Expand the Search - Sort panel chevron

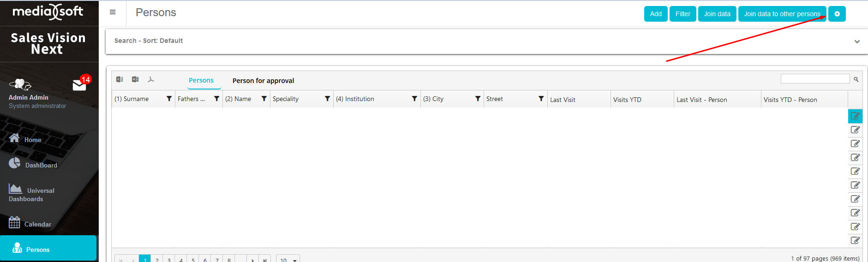[x=857, y=42]
